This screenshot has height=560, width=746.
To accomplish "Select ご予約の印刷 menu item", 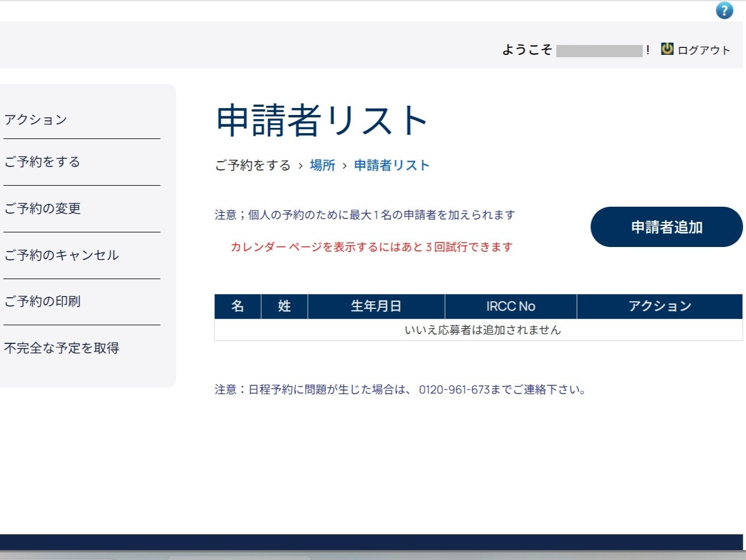I will 43,301.
